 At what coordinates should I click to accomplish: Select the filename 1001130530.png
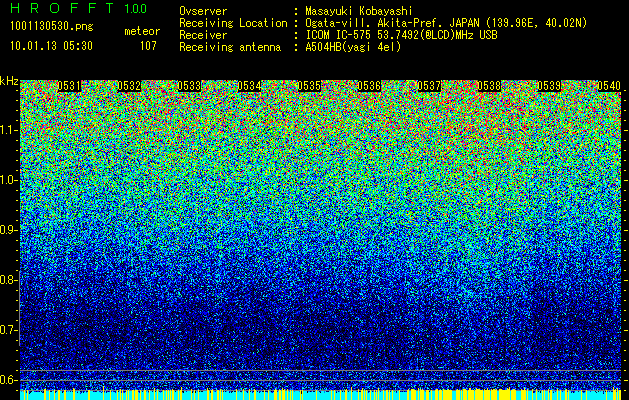click(x=52, y=27)
